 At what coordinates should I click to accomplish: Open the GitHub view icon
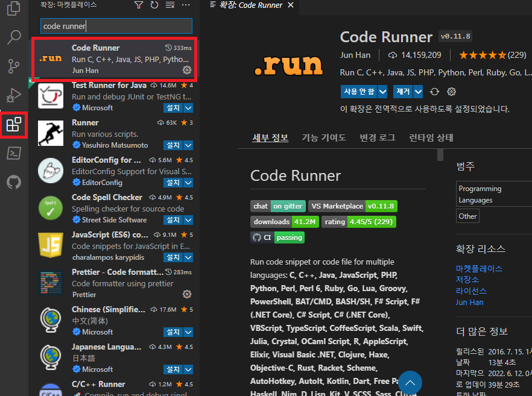13,182
